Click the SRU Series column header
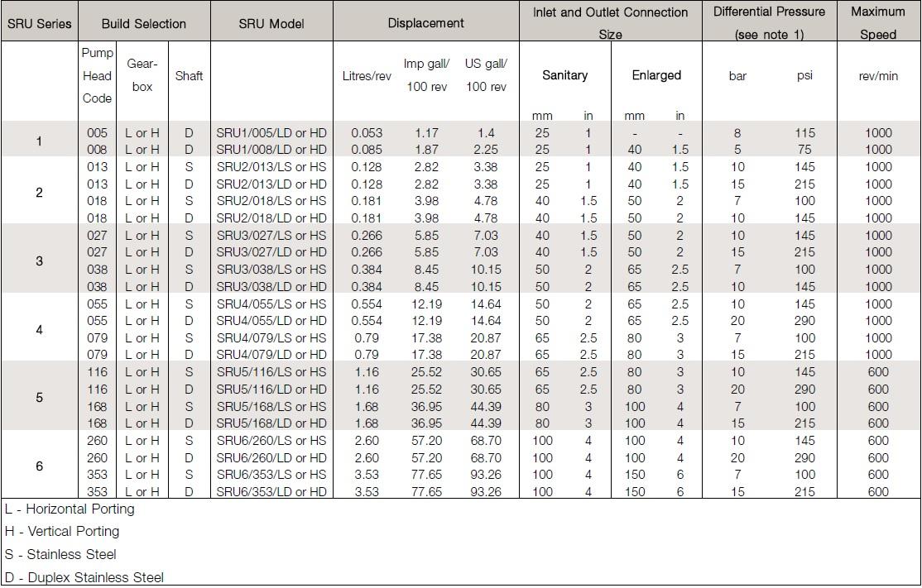The width and height of the screenshot is (922, 588). 40,24
